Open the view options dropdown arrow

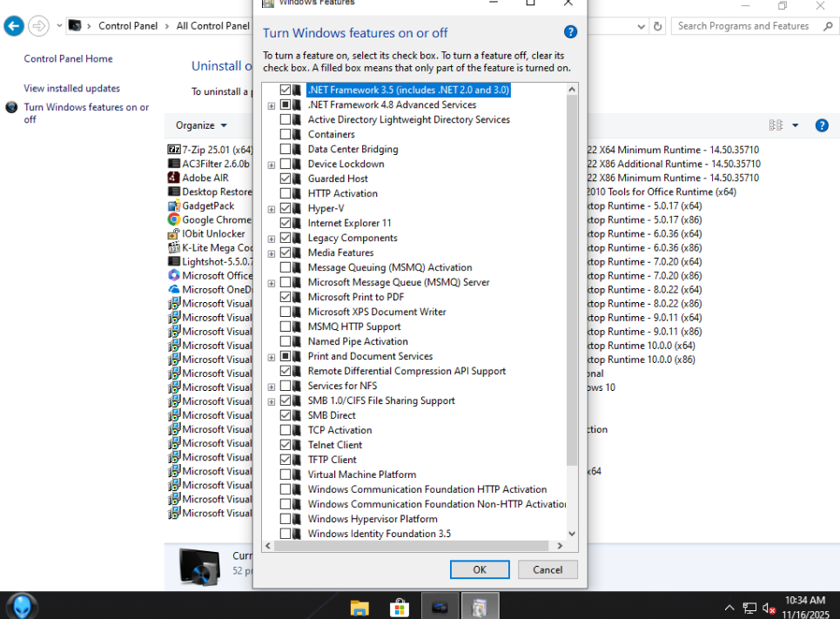coord(796,125)
